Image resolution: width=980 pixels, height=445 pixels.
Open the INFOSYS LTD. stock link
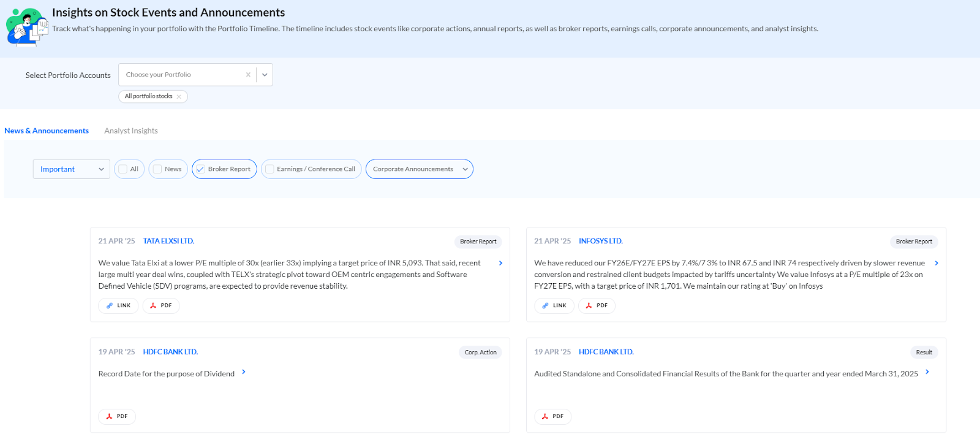click(601, 241)
